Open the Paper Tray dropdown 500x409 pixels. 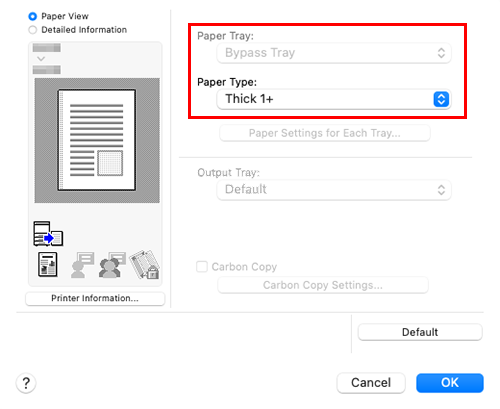334,53
